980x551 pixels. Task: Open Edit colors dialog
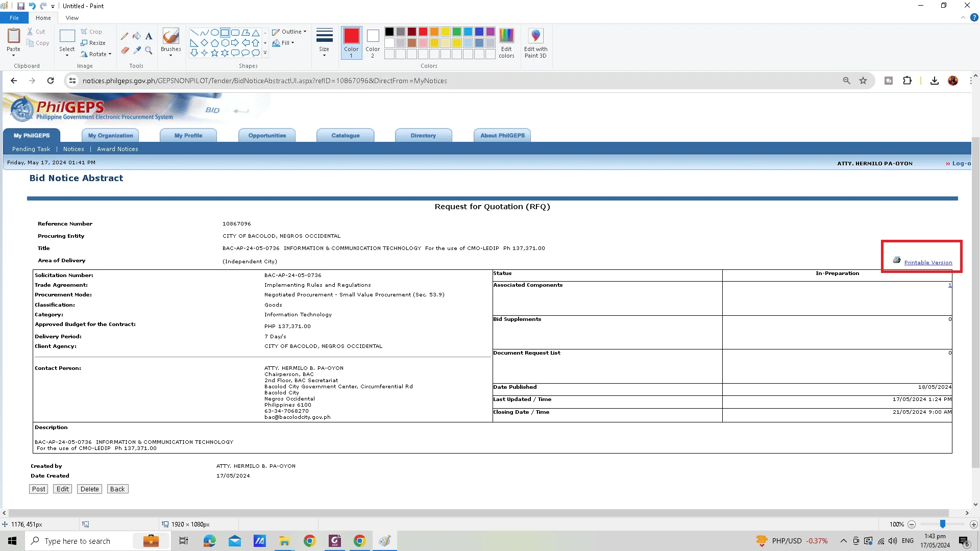pos(506,43)
